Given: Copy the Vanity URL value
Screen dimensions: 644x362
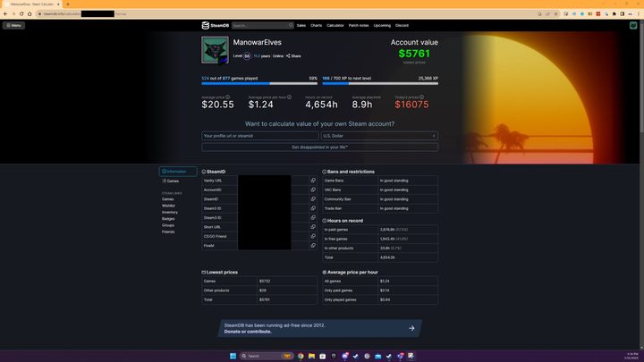Looking at the screenshot, I should (x=313, y=181).
